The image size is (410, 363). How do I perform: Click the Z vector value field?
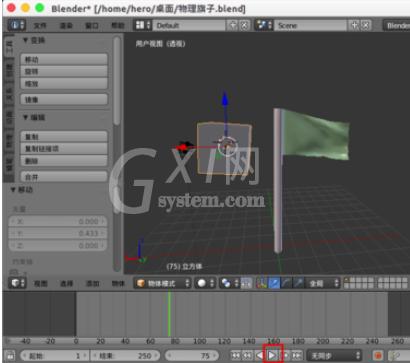57,245
